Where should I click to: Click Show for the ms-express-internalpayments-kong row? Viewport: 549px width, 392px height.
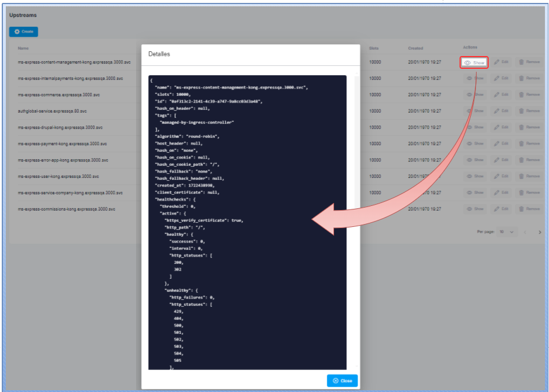[x=474, y=78]
